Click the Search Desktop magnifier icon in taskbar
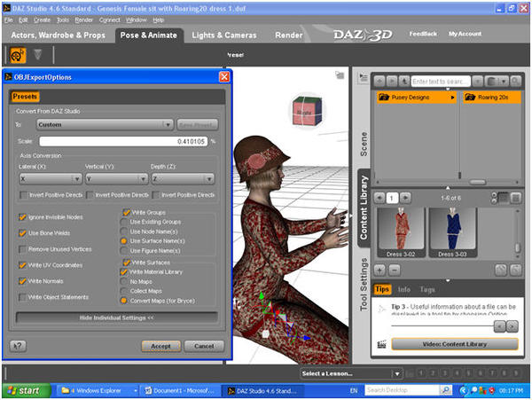Screen dimensions: 532x400 pyautogui.click(x=446, y=390)
